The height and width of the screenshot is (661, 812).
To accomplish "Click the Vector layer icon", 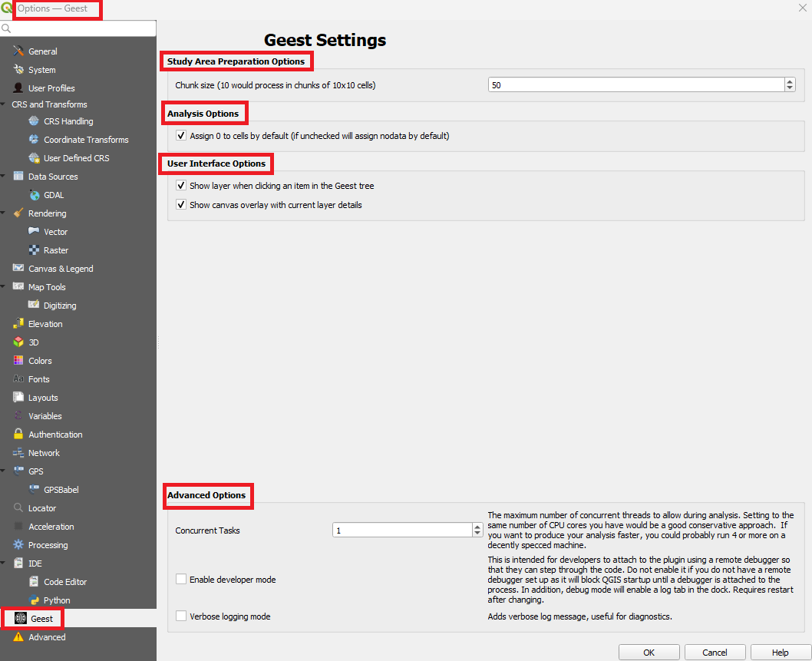I will click(34, 231).
